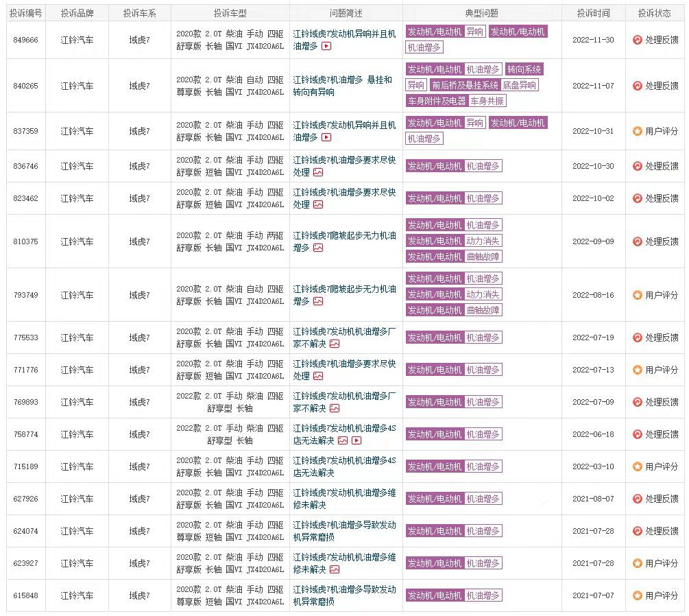The image size is (689, 616).
Task: Click the 投诉编号 column header
Action: pyautogui.click(x=26, y=13)
